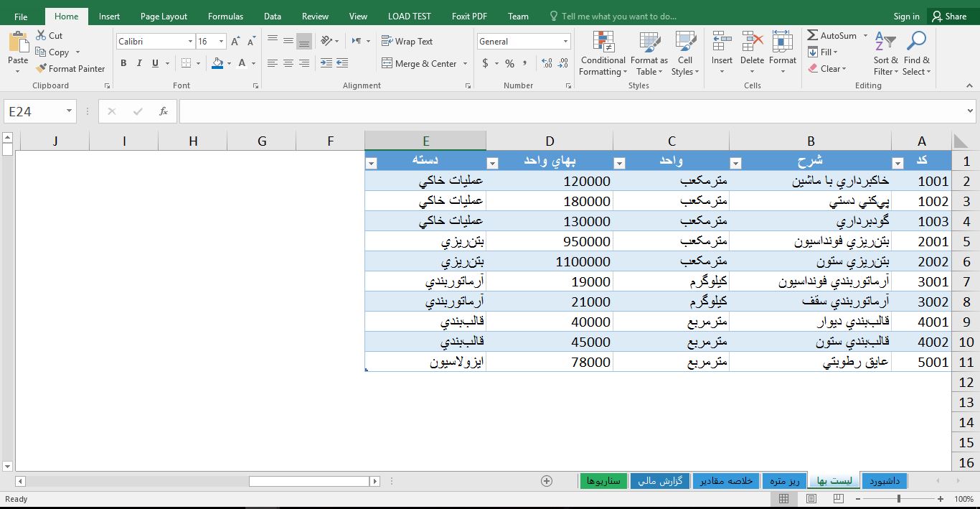Open text orientation options
980x509 pixels.
[329, 41]
